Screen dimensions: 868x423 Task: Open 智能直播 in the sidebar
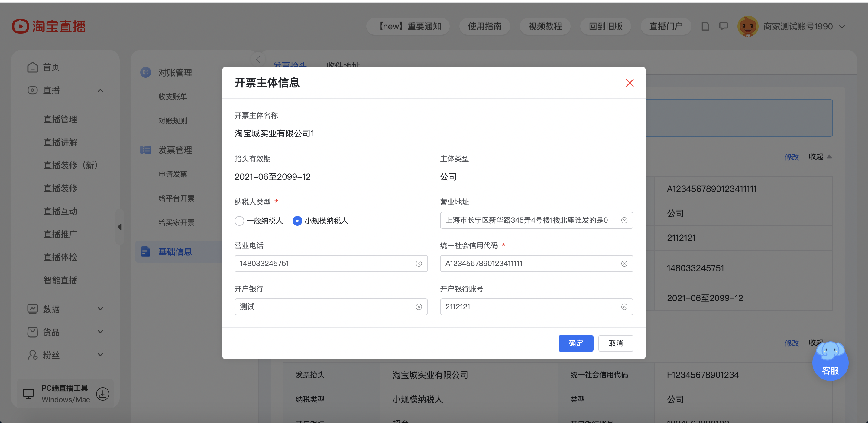(x=60, y=280)
